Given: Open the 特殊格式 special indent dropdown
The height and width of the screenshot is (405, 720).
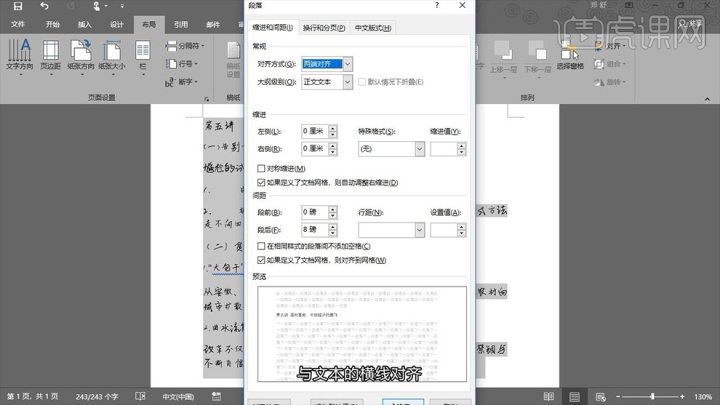Looking at the screenshot, I should 419,149.
